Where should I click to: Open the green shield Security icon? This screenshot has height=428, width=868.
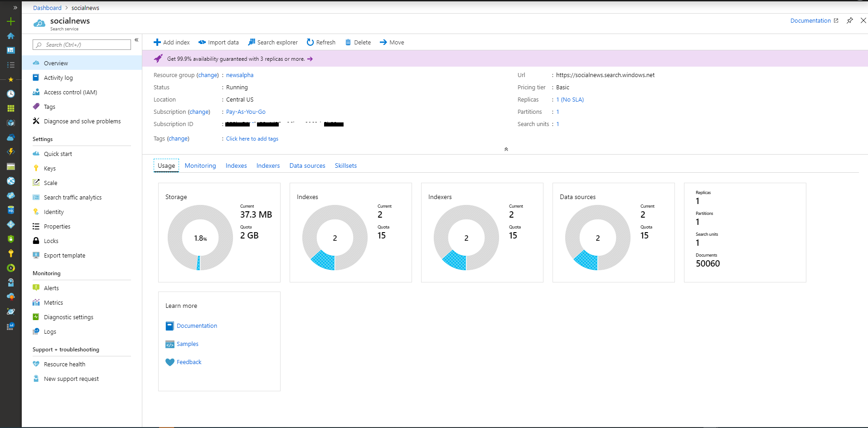(11, 239)
